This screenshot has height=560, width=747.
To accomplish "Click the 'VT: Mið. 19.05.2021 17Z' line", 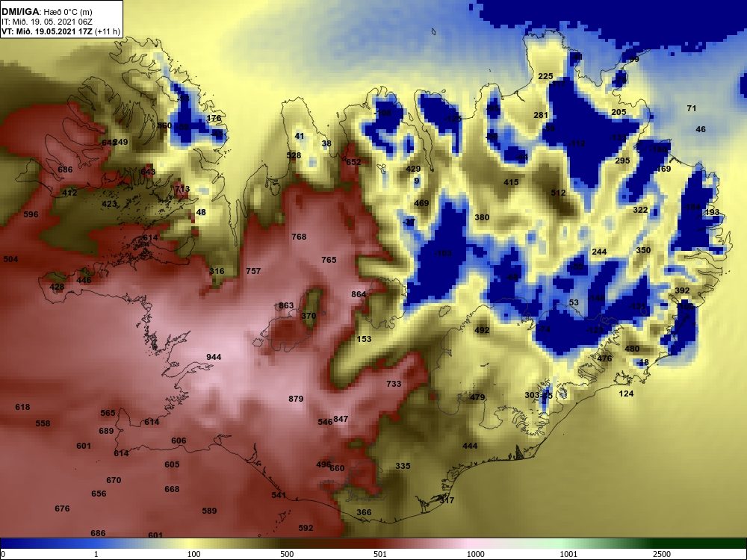I will [x=48, y=32].
